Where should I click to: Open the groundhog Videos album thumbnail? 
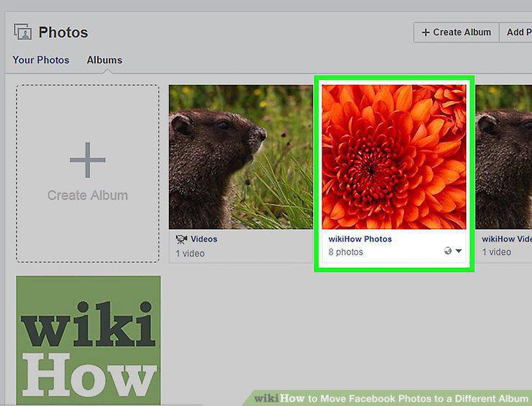point(241,157)
